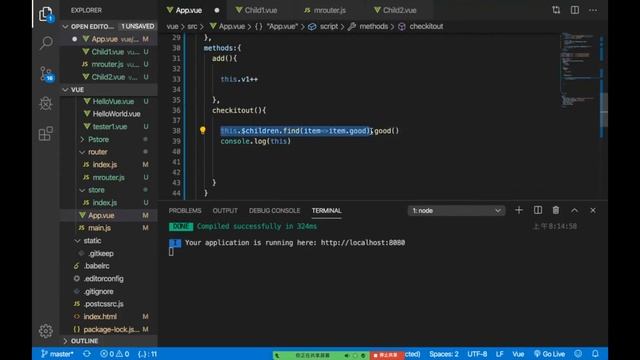The image size is (640, 360).
Task: Open the Run and Debug view
Action: click(46, 104)
